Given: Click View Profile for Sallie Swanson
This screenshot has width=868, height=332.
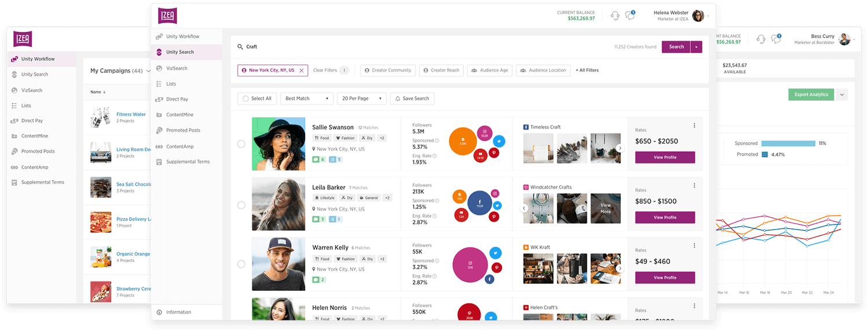Looking at the screenshot, I should 665,157.
